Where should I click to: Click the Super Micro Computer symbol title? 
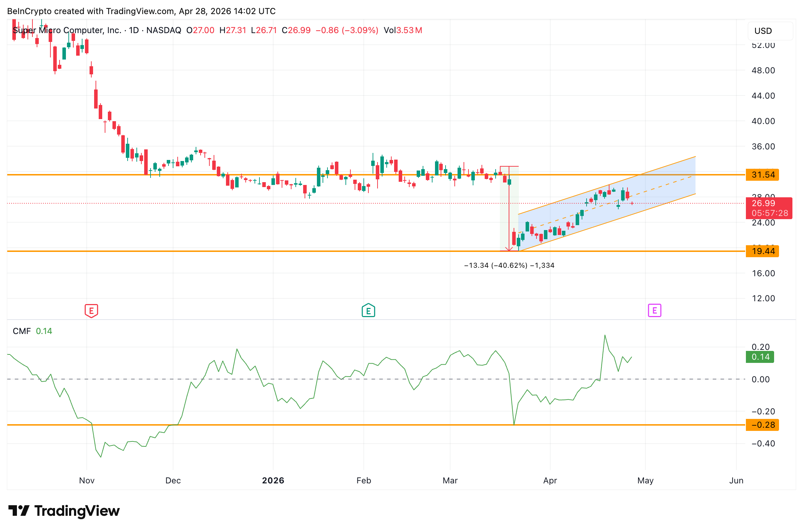pos(67,30)
